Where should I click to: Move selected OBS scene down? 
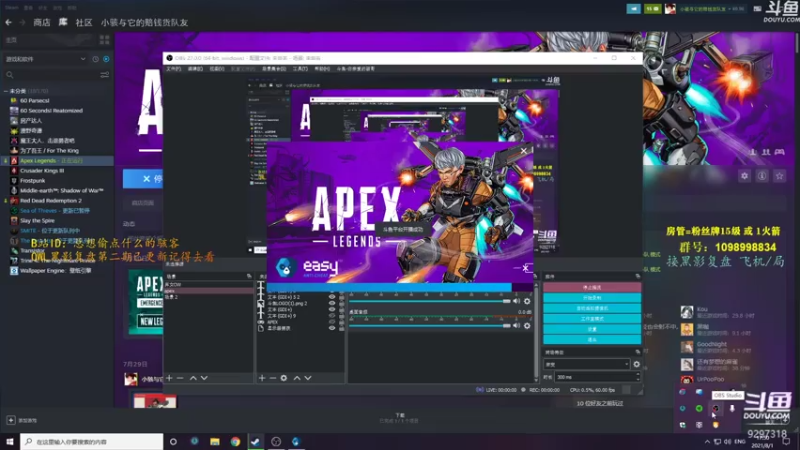pos(204,378)
